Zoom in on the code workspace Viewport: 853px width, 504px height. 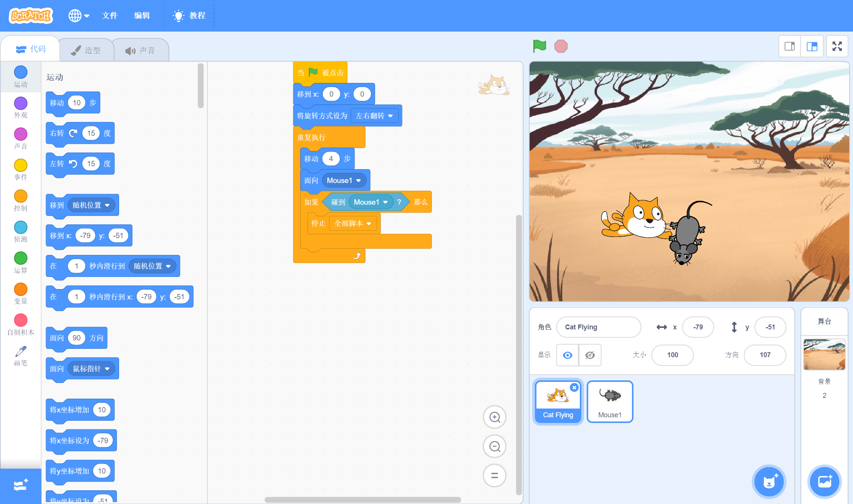(494, 417)
